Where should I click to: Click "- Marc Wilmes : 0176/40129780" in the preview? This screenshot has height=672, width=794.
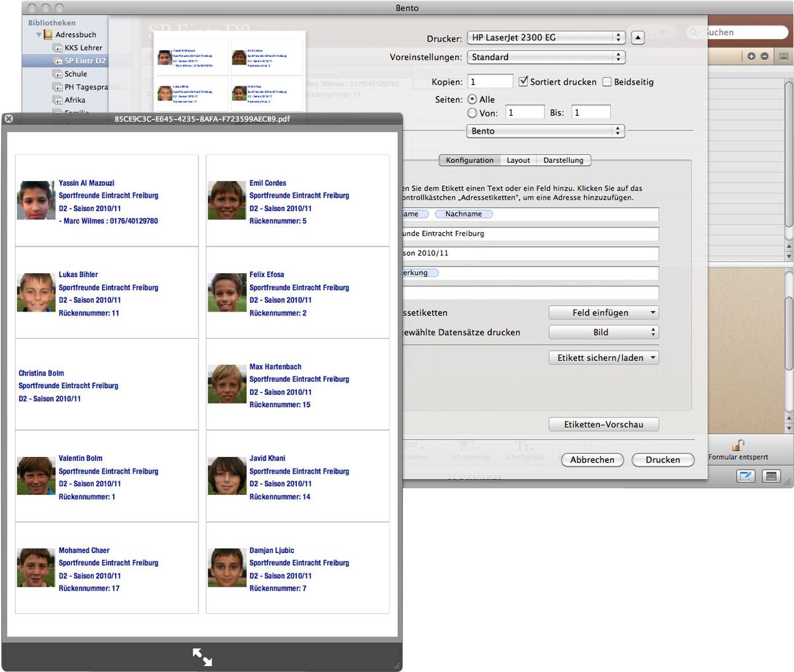pos(109,221)
